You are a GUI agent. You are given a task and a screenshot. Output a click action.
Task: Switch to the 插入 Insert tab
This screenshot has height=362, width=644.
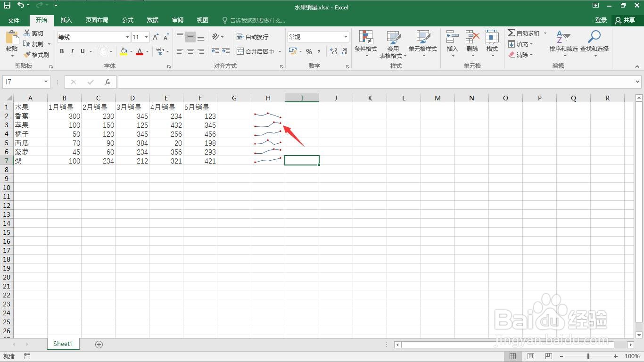66,20
